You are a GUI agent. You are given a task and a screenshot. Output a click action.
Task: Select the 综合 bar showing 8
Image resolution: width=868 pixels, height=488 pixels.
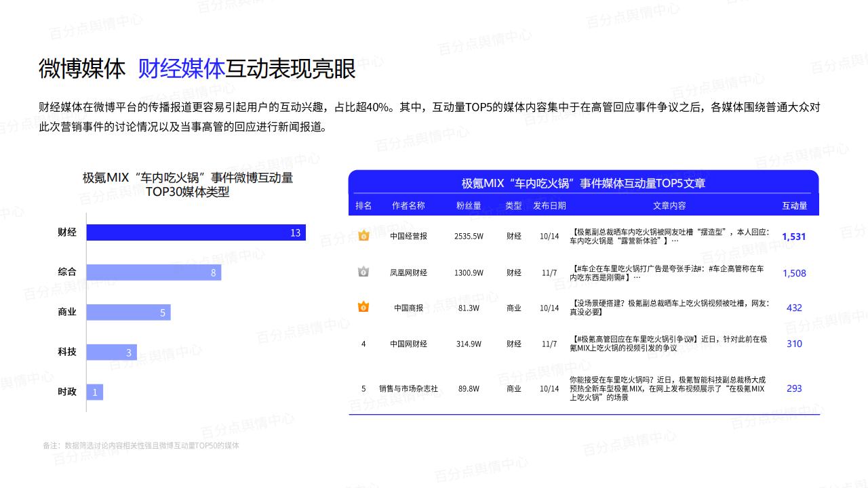coord(154,272)
